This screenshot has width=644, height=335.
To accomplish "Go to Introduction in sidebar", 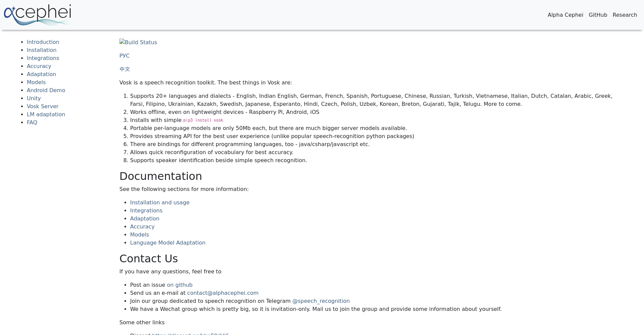I will (43, 42).
